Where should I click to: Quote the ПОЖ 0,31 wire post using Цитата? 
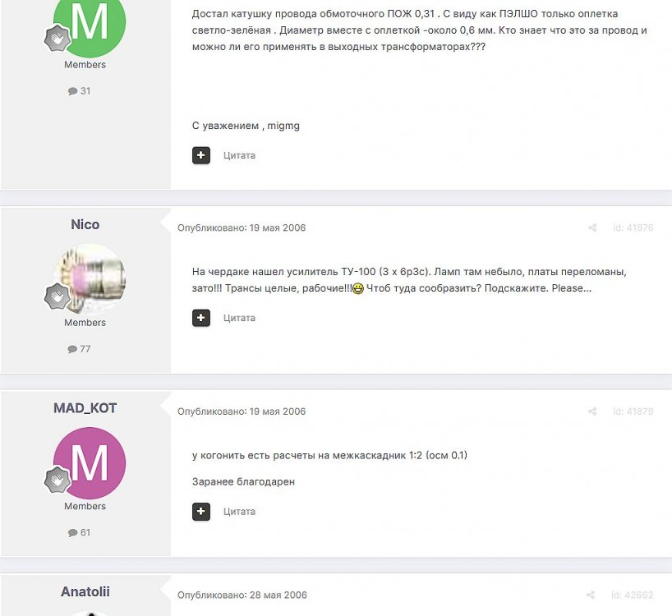(x=239, y=155)
